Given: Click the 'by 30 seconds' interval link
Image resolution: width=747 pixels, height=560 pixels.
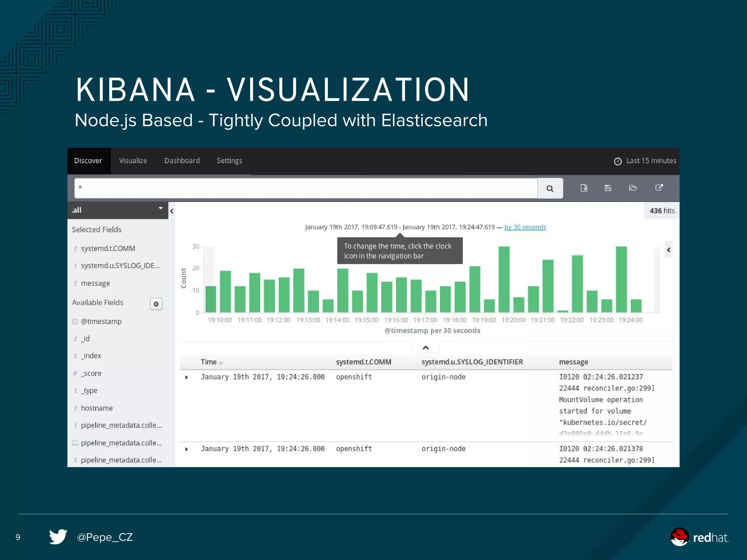Looking at the screenshot, I should click(x=525, y=227).
